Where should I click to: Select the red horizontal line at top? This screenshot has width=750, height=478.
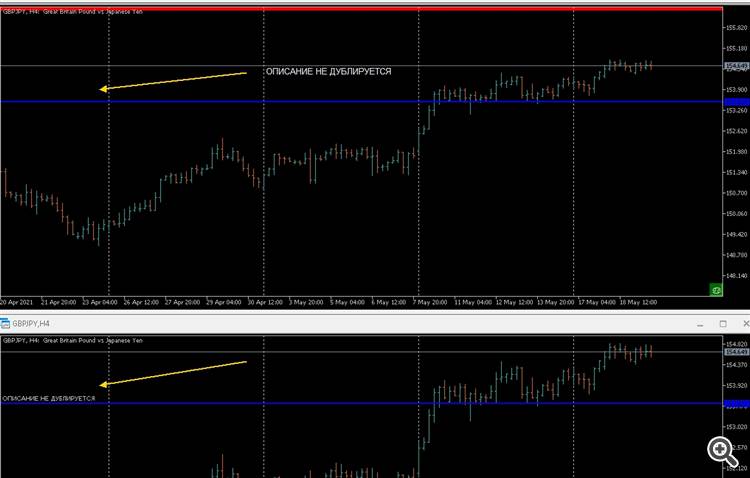coord(361,8)
